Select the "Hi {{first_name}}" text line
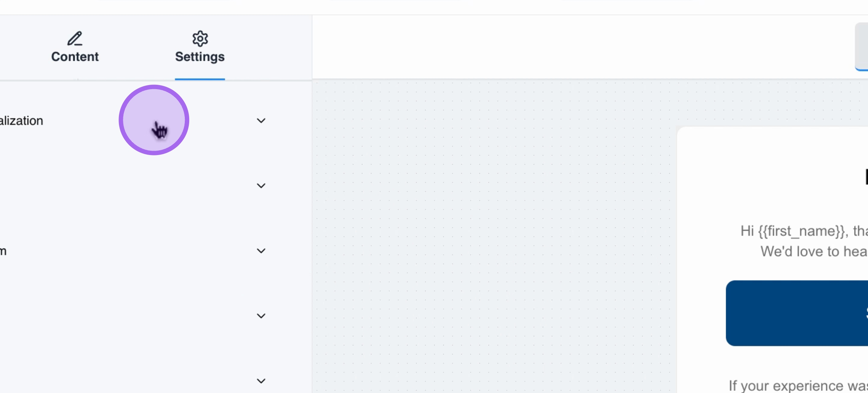 click(x=804, y=231)
